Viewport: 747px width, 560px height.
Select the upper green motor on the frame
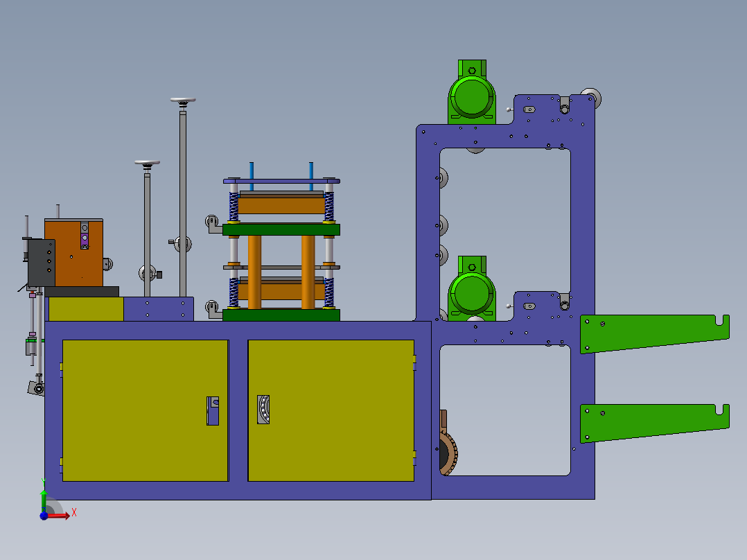point(472,92)
